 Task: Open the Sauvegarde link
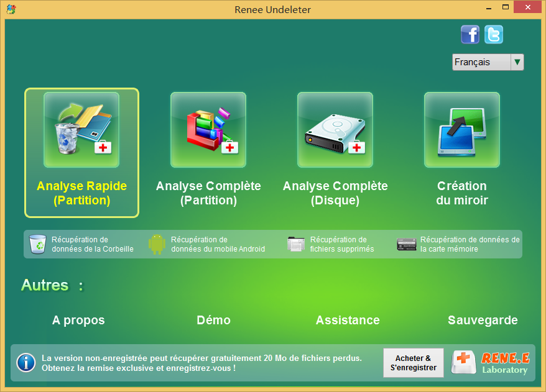(x=483, y=321)
